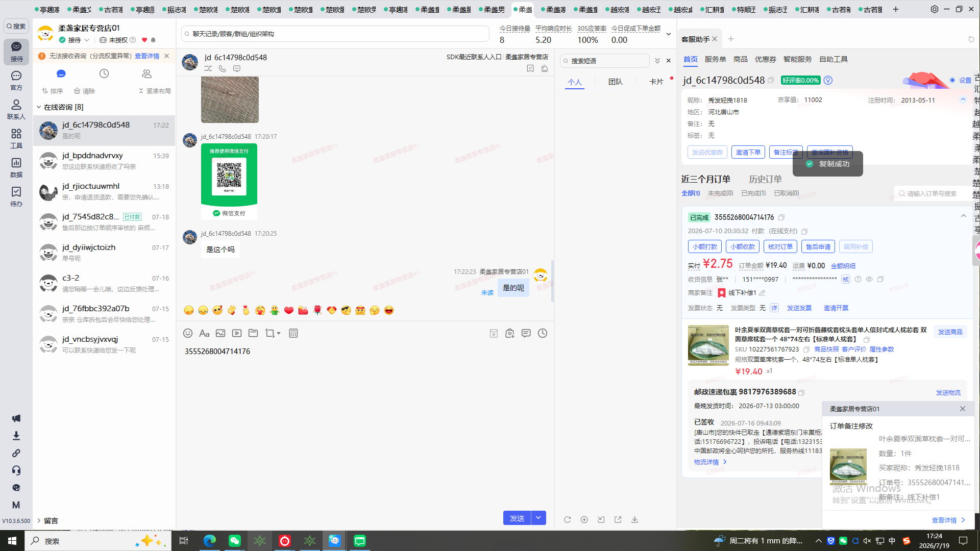The width and height of the screenshot is (980, 551).
Task: Open 联系人 contacts in left sidebar
Action: tap(16, 110)
